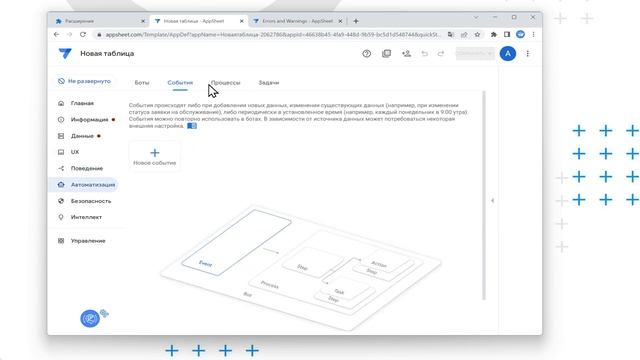
Task: Open the round chat assistant icon
Action: 90,318
